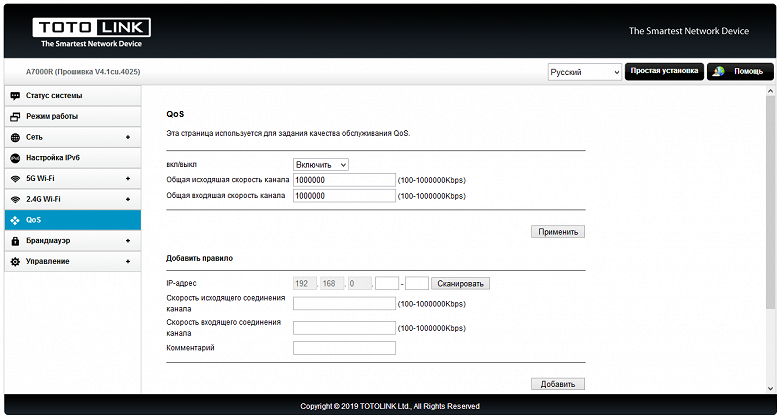Focus the Комментарий input field
The image size is (780, 418).
(x=344, y=348)
